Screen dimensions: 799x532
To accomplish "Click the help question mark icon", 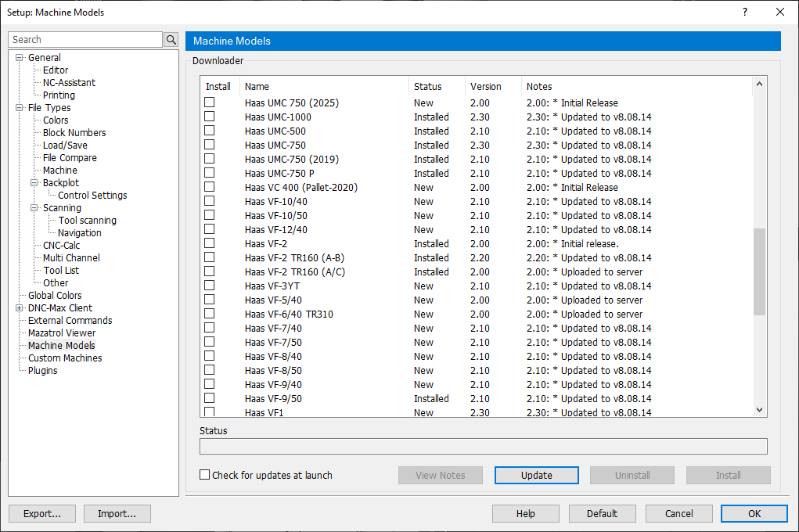I will point(745,12).
